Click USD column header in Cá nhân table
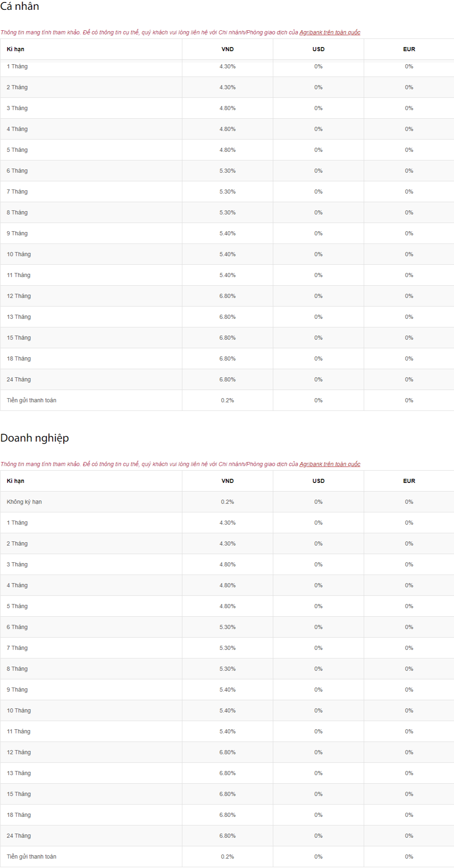454x868 pixels. (x=318, y=49)
